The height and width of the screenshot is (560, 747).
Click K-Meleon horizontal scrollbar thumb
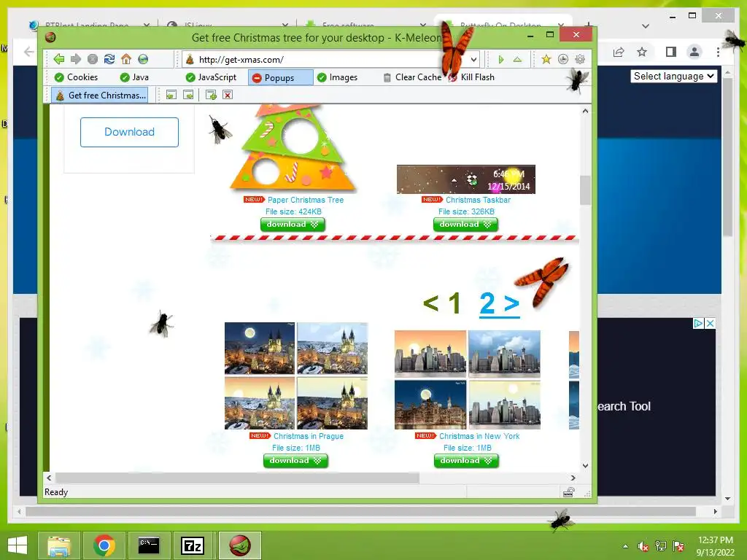237,478
